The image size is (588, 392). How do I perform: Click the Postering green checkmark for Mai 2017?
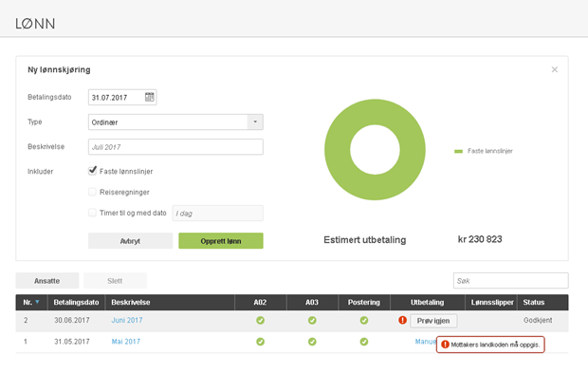pos(364,342)
